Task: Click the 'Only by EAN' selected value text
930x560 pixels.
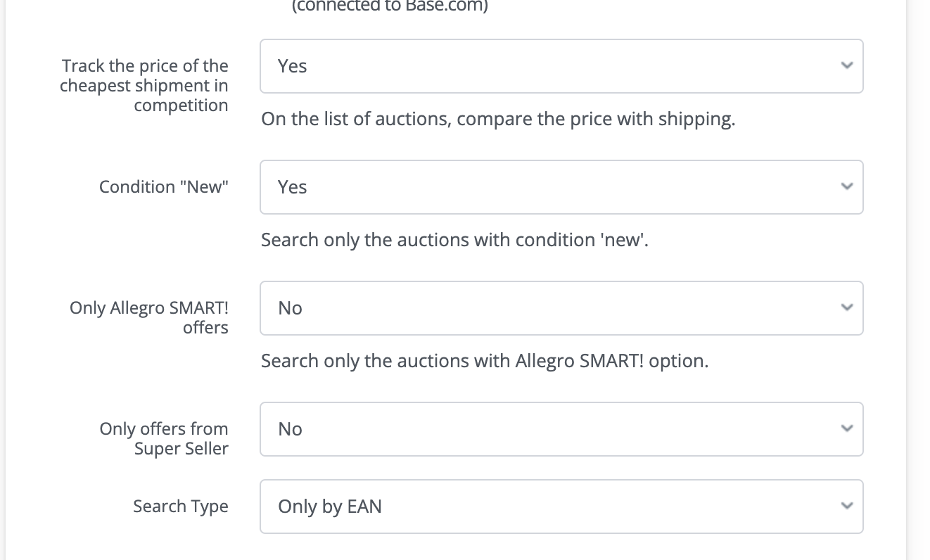Action: tap(330, 507)
